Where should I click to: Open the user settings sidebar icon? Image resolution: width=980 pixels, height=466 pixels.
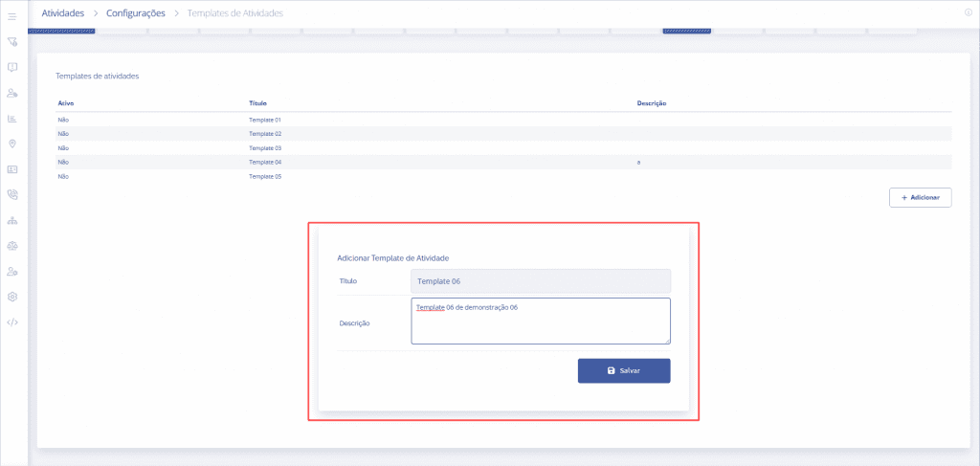tap(11, 271)
